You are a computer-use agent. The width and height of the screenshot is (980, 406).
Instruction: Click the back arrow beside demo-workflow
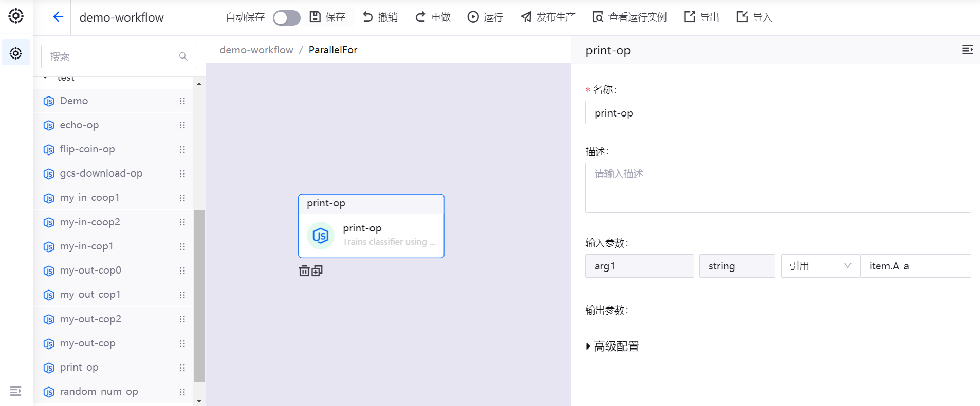[58, 17]
